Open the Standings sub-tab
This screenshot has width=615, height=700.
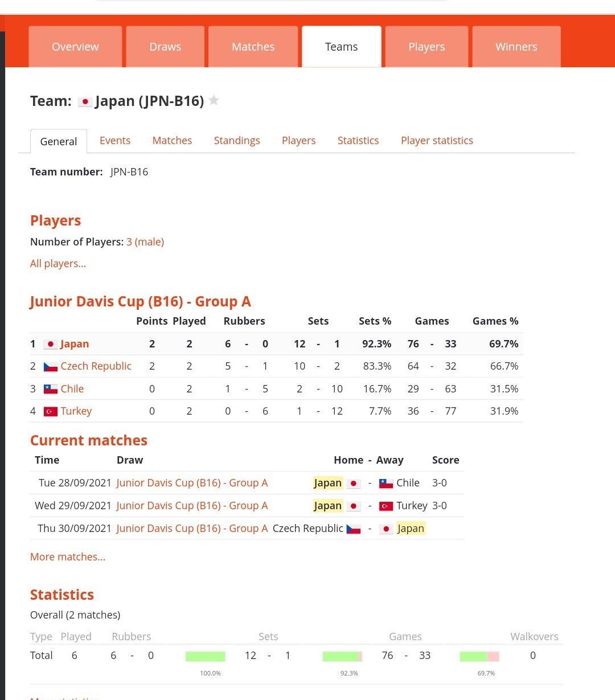[237, 141]
